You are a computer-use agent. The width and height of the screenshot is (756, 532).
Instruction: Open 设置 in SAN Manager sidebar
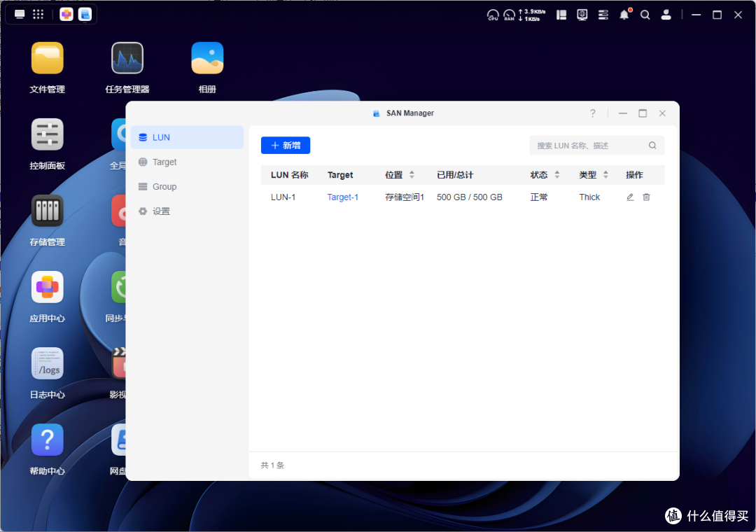coord(187,211)
